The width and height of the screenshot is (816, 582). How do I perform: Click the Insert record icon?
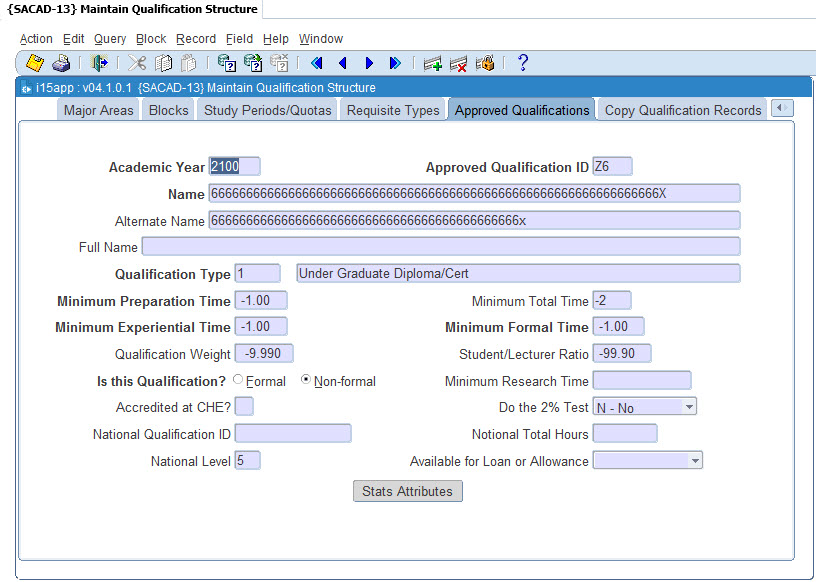point(433,63)
